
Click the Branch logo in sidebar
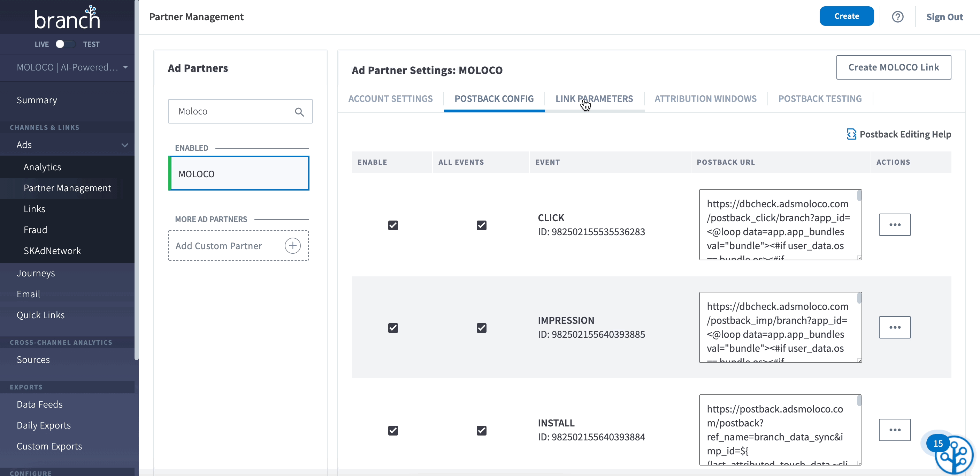click(67, 17)
